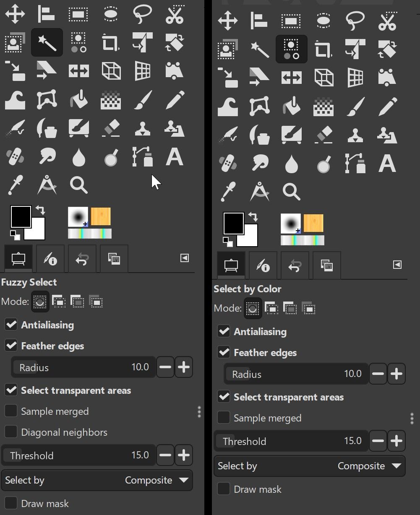Collapse the left panel with the arrow button

pos(184,258)
